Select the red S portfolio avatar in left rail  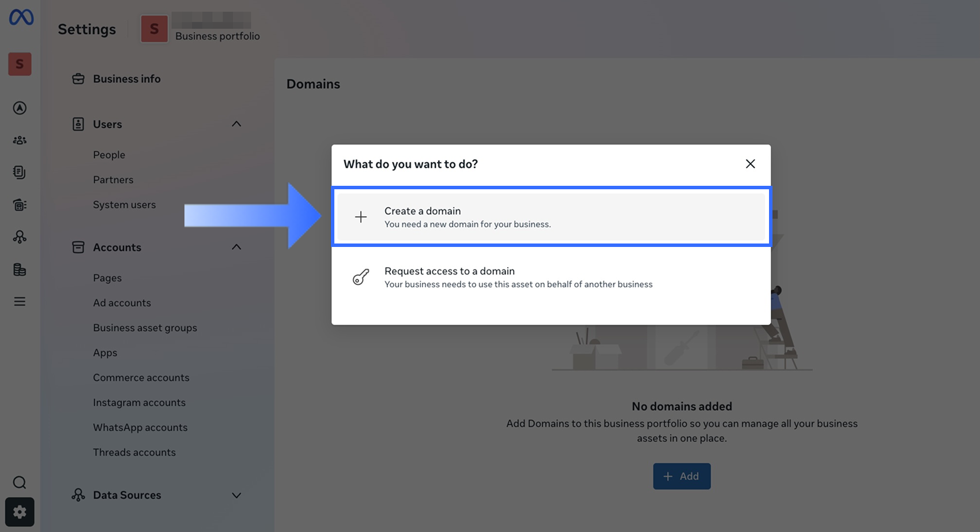[20, 64]
